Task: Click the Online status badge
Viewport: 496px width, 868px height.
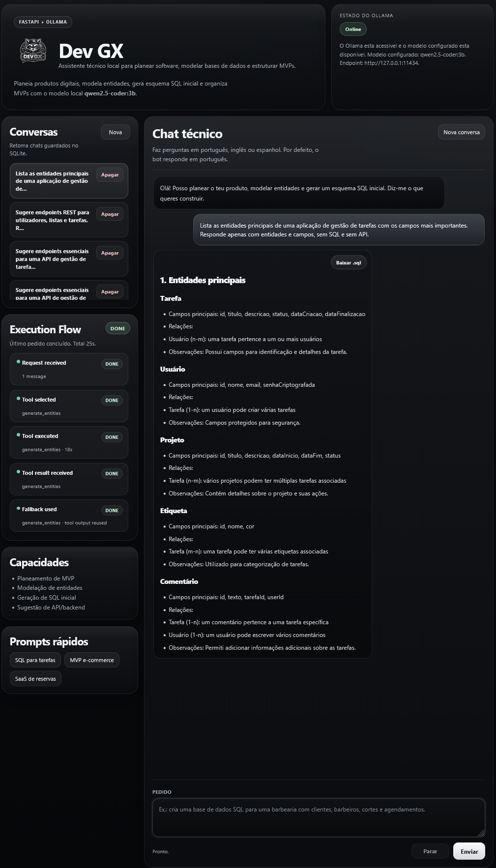Action: point(353,29)
